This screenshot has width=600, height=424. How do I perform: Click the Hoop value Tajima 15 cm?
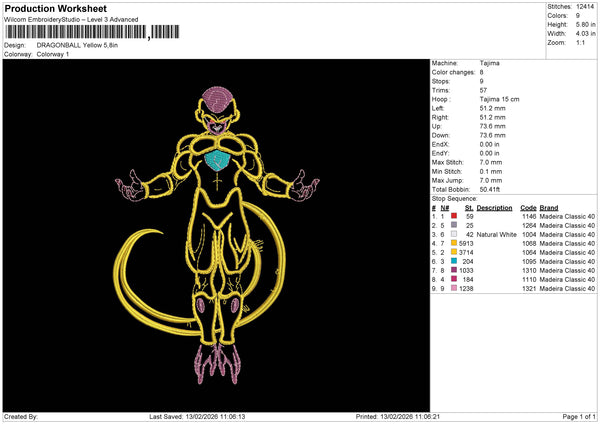500,100
